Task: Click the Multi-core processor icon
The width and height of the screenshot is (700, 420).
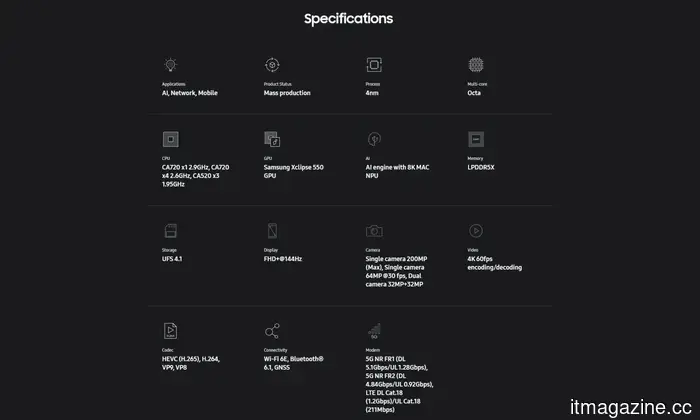Action: pos(477,64)
